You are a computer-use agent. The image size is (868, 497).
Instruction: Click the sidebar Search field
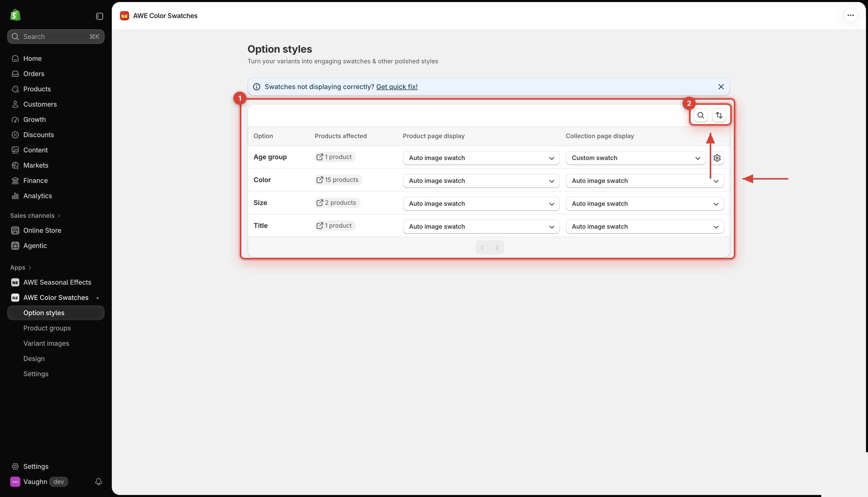click(x=56, y=37)
